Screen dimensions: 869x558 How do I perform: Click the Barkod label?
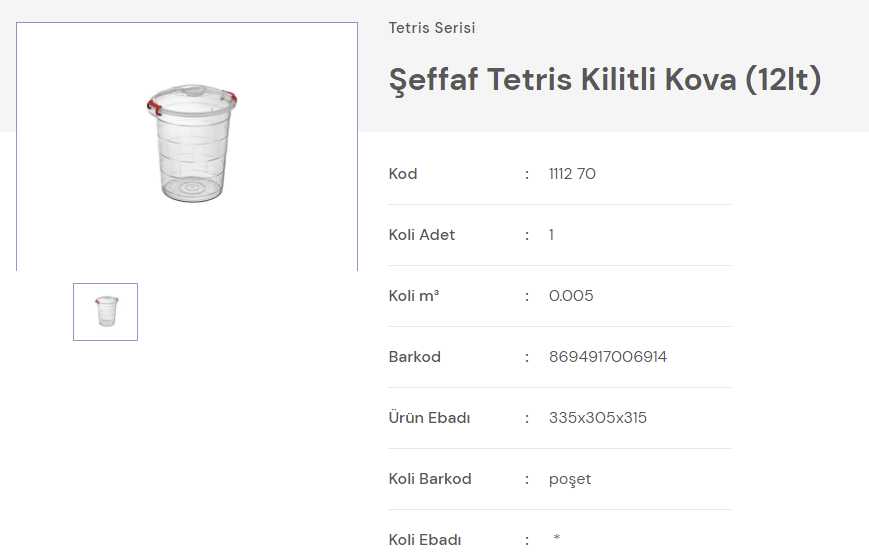(415, 357)
